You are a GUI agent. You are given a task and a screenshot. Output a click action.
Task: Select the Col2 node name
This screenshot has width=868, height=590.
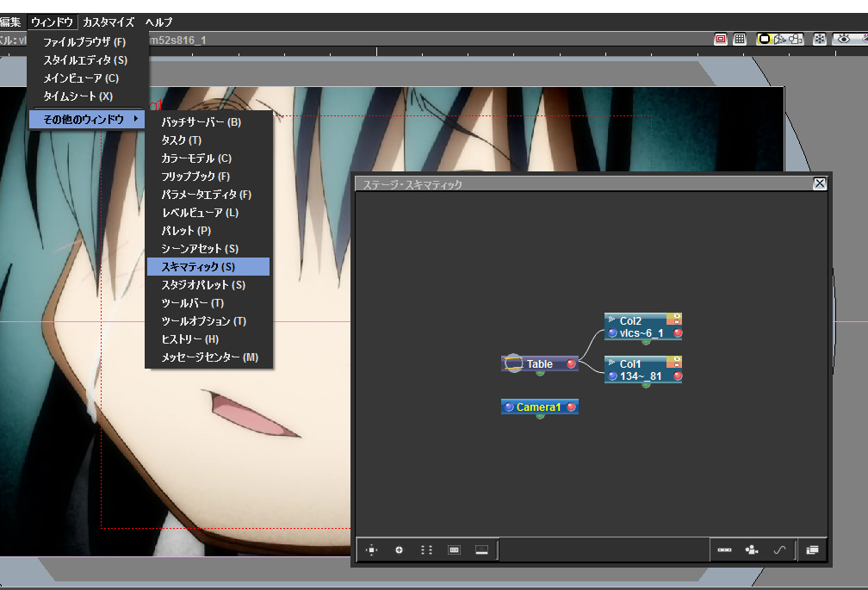click(x=630, y=321)
